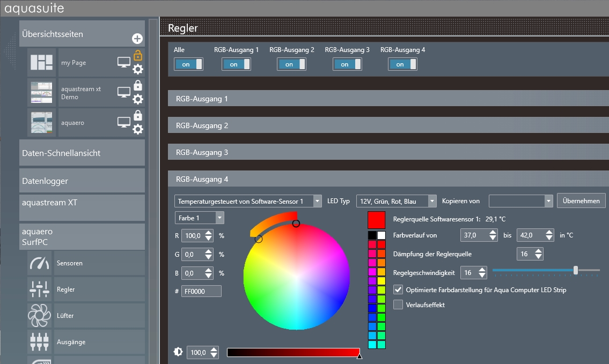The image size is (609, 364).
Task: Uncheck Optimierte Farbdarstellung checkbox
Action: click(398, 290)
